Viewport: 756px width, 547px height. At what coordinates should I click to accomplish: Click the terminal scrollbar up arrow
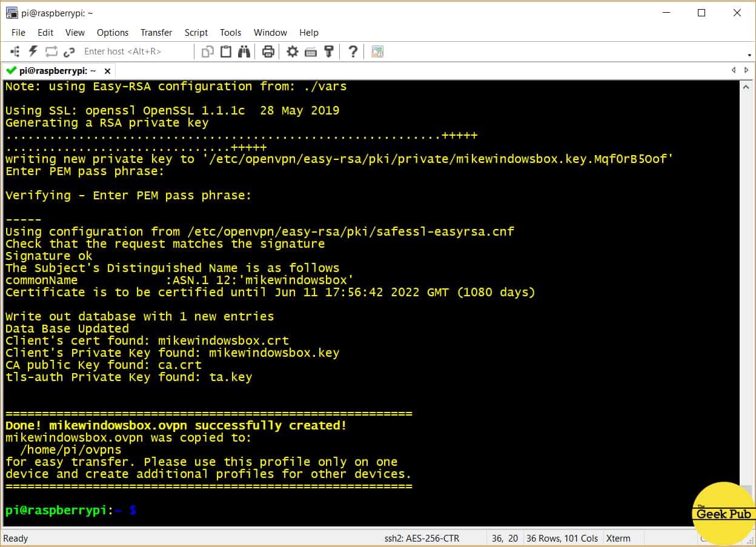[746, 87]
